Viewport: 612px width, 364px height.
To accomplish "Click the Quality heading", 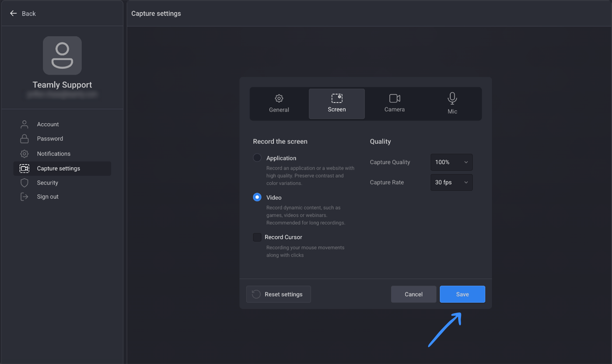I will point(380,142).
